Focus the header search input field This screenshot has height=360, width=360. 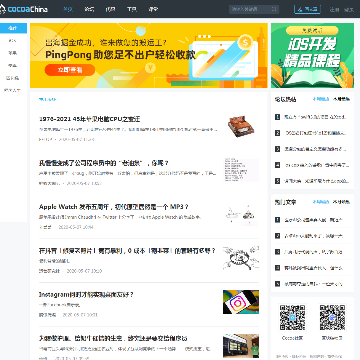coord(250,9)
